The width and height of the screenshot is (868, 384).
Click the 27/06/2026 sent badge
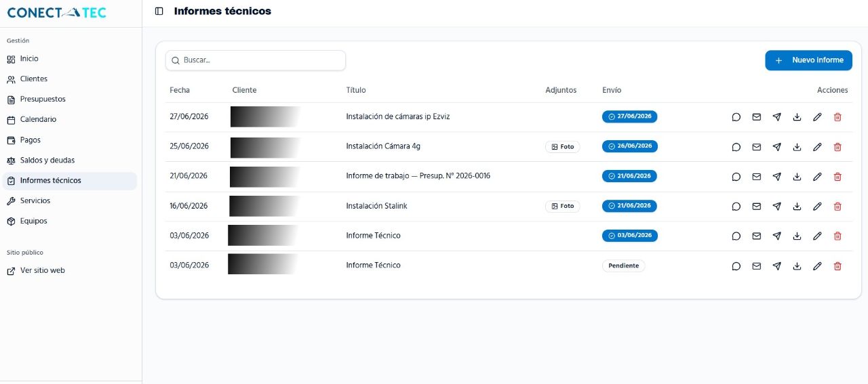629,116
